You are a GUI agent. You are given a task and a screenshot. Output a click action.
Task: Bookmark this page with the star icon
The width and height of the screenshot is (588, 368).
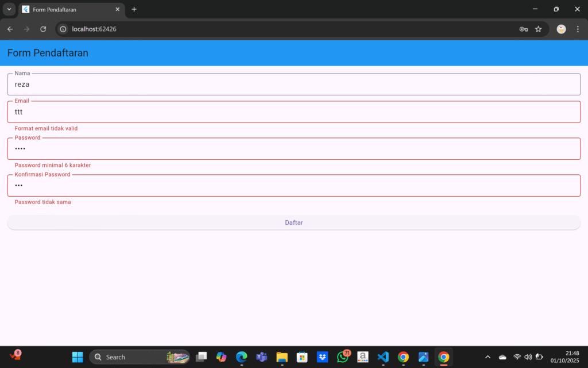538,29
